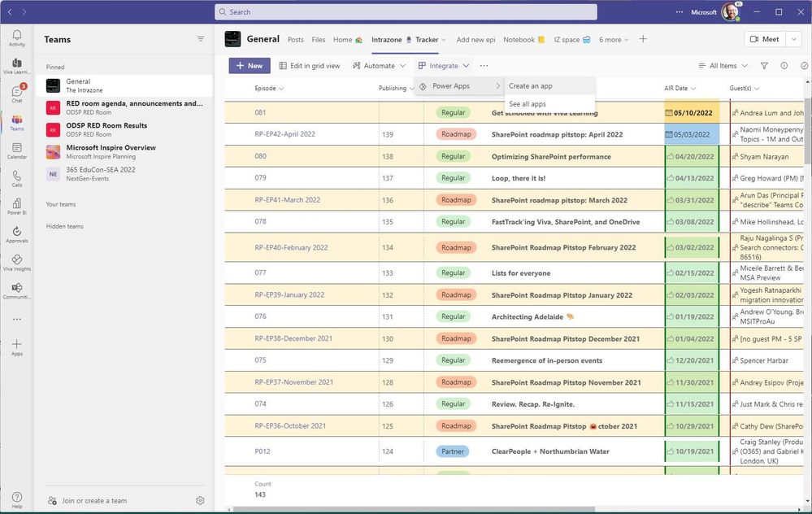Open the Activity bell icon
Image resolution: width=812 pixels, height=514 pixels.
click(x=16, y=38)
